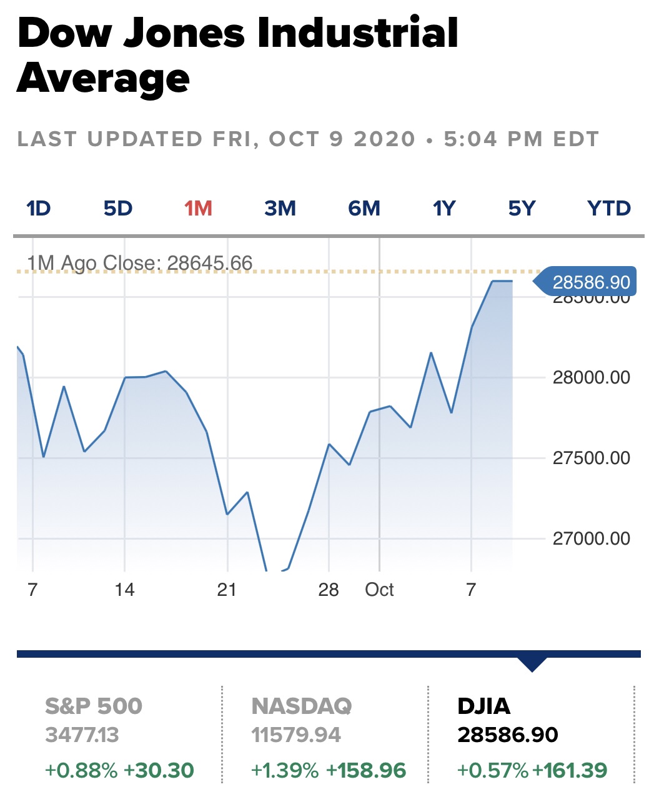Switch chart to 5D range
Screen dimensions: 649x812
click(118, 208)
